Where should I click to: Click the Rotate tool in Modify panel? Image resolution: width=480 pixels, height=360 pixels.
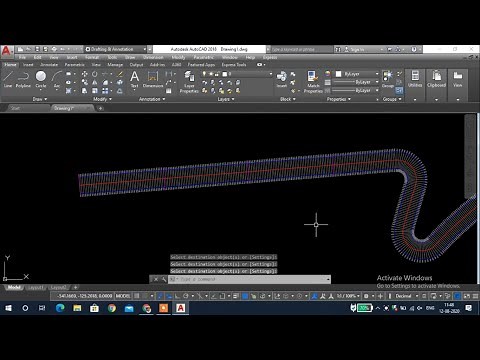[x=95, y=74]
